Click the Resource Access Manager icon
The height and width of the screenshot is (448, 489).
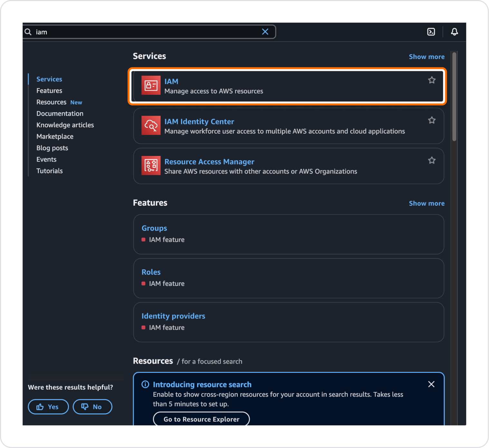tap(151, 165)
